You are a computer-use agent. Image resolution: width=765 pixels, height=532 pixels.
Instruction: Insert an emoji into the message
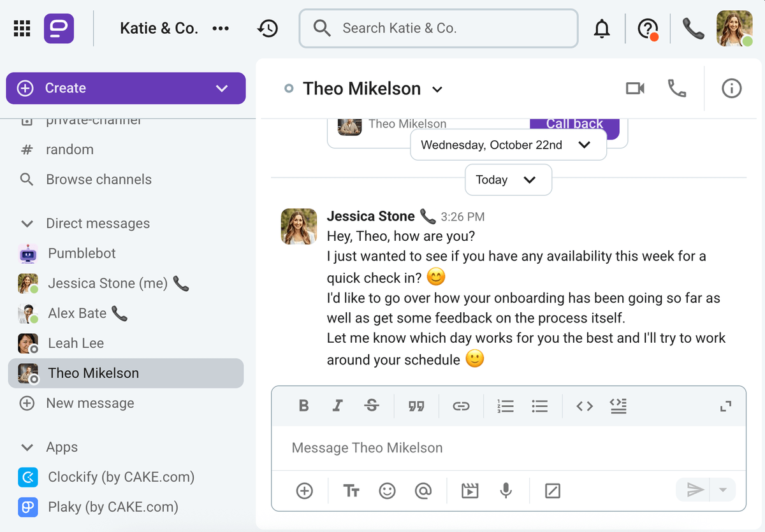(x=387, y=491)
